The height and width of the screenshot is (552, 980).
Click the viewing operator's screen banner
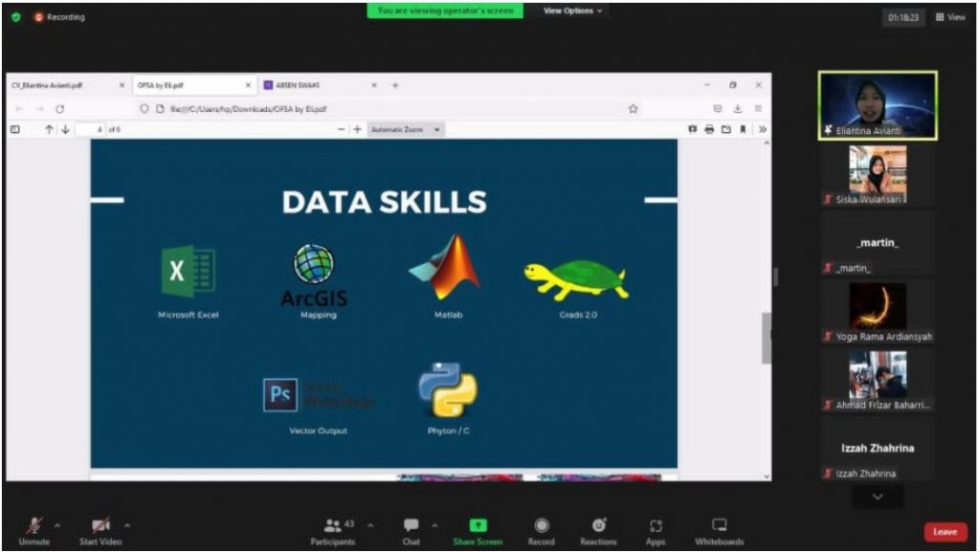(x=445, y=11)
